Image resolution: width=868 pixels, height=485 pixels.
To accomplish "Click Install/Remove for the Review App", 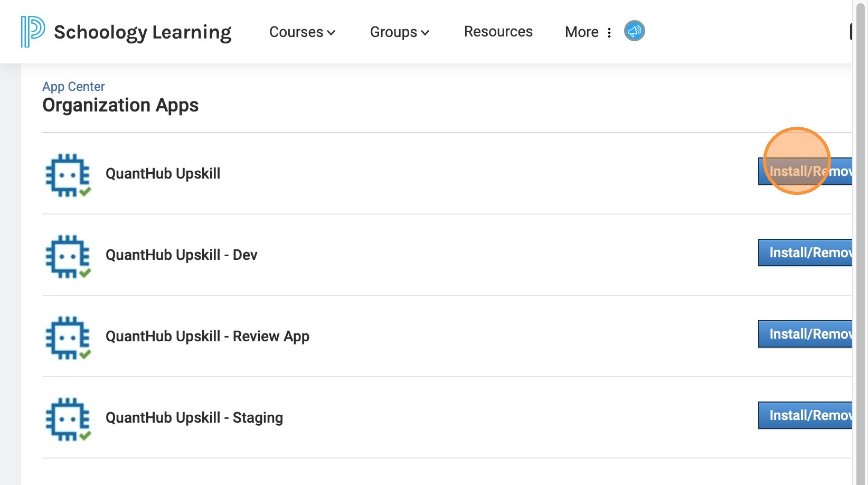I will 806,334.
